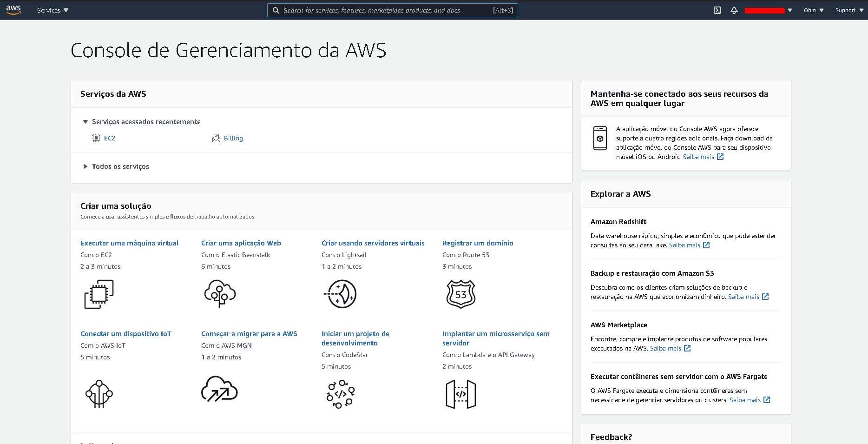Image resolution: width=868 pixels, height=444 pixels.
Task: Click the Feedback? panel heading
Action: click(x=611, y=437)
